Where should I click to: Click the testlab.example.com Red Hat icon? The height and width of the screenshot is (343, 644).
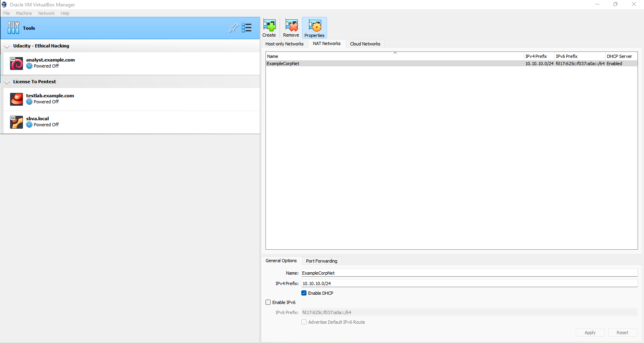click(x=16, y=99)
